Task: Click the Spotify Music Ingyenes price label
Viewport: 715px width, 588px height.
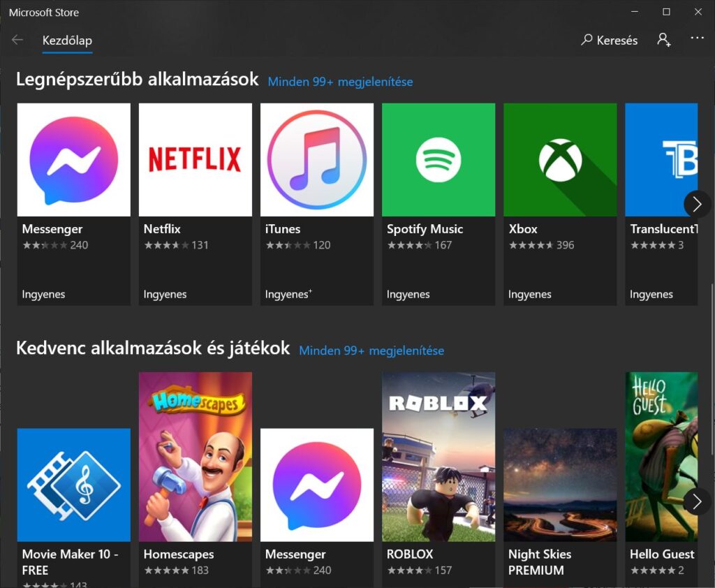Action: tap(408, 294)
